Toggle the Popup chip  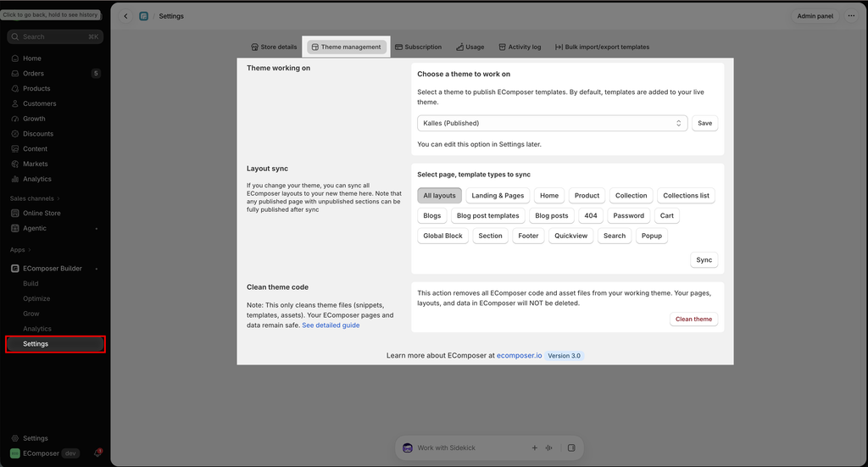pos(652,236)
